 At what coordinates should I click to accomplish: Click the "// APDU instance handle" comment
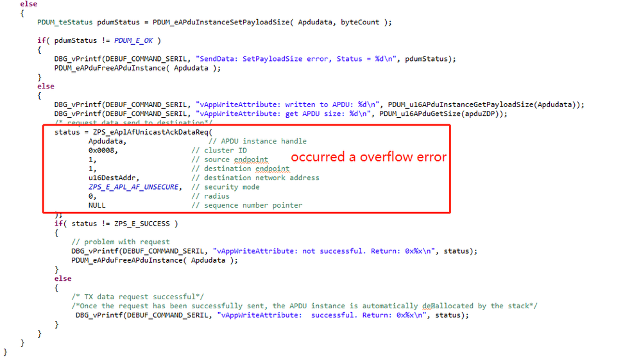pyautogui.click(x=257, y=141)
